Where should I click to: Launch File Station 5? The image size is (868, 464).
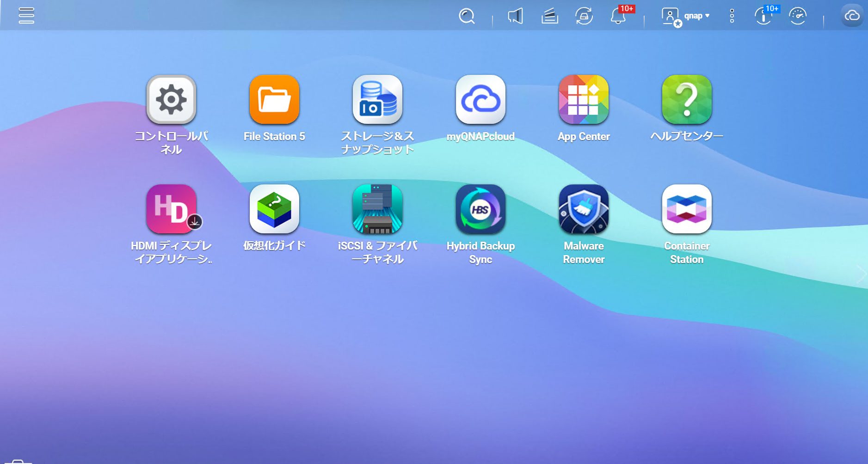coord(274,99)
